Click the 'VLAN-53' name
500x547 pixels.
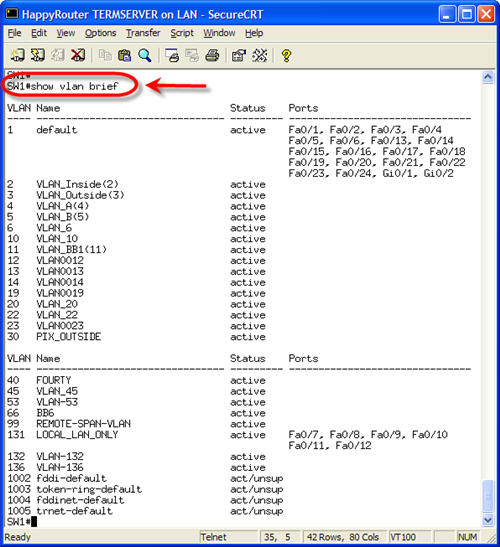(x=57, y=402)
